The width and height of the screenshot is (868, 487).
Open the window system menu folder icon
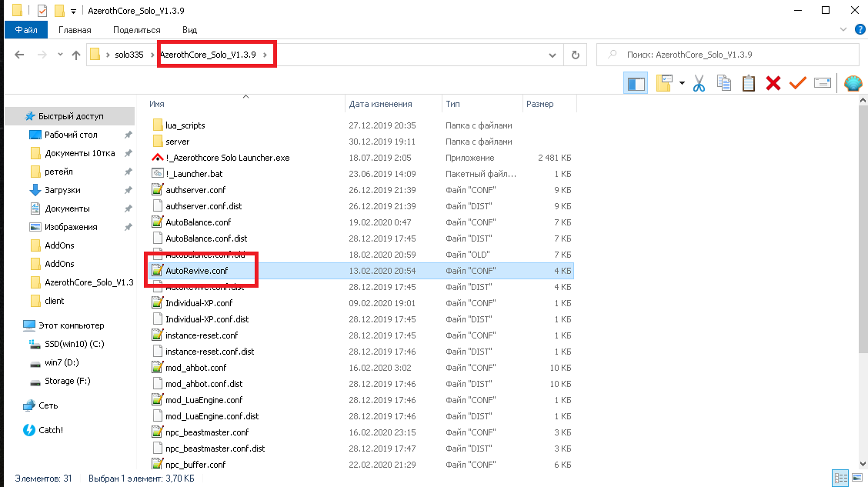(17, 11)
